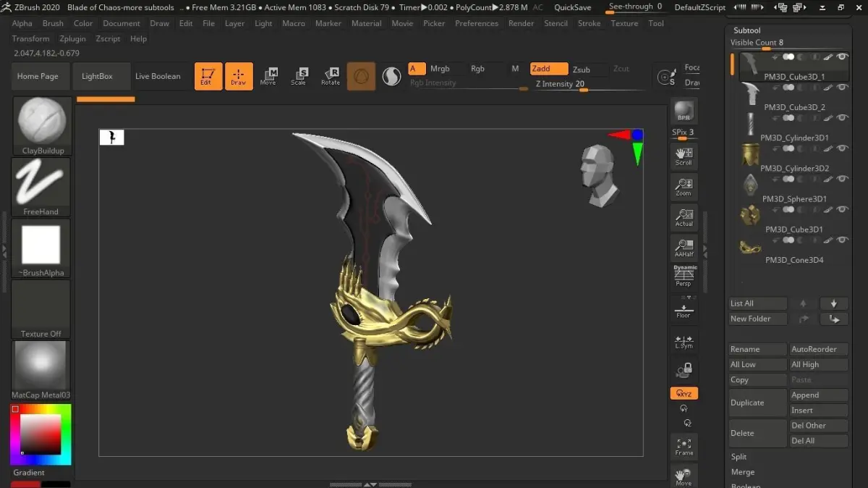Pick a color in the color square
Viewport: 868px width, 488px height.
[x=41, y=434]
